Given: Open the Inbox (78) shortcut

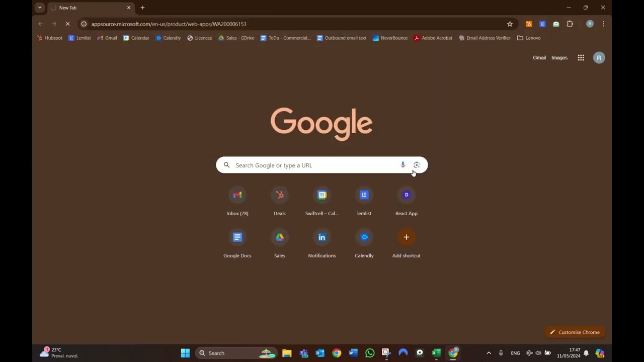Looking at the screenshot, I should click(237, 202).
